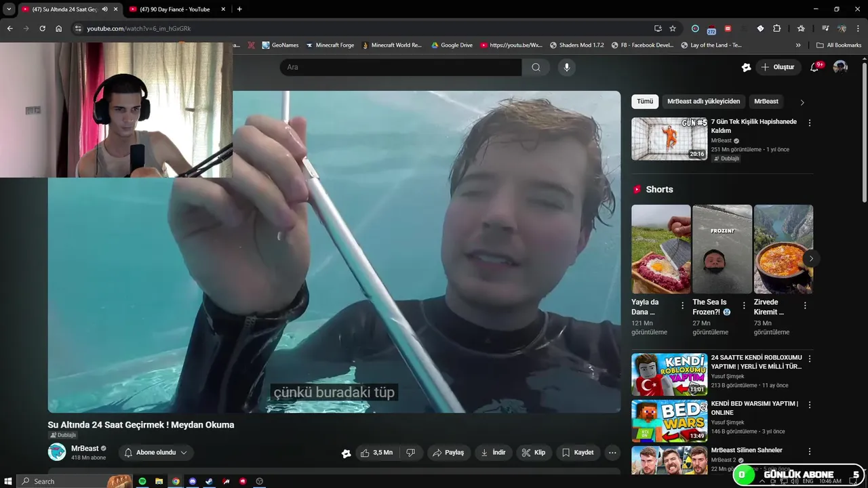Click the Oluştur create button
The image size is (868, 488).
pos(777,67)
